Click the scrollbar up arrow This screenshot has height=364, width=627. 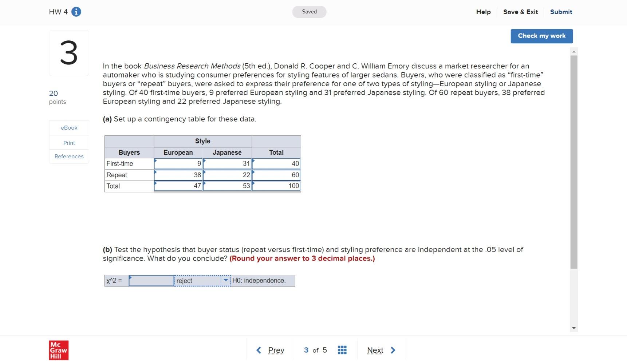click(x=574, y=51)
